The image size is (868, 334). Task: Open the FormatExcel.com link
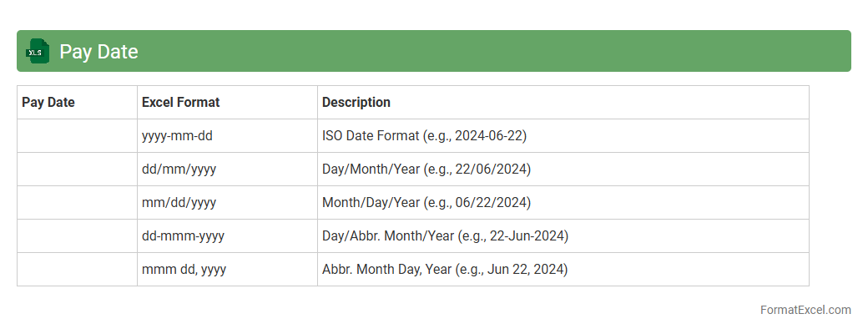(x=805, y=310)
